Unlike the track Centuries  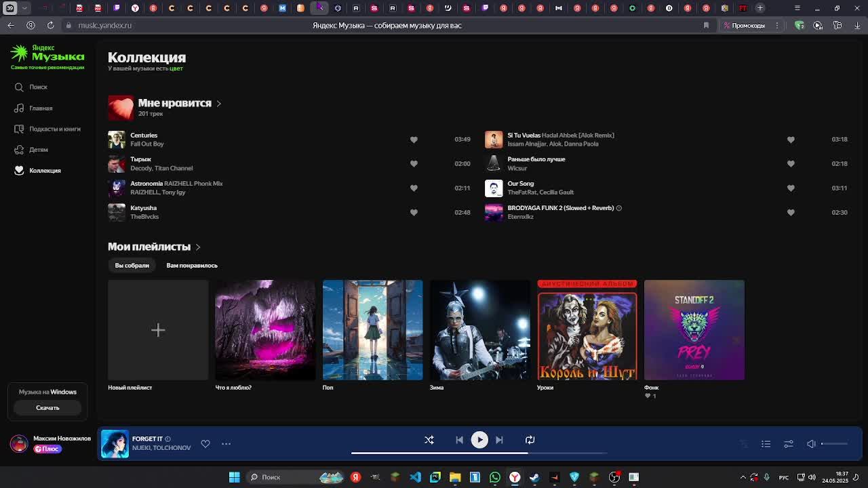pos(414,140)
